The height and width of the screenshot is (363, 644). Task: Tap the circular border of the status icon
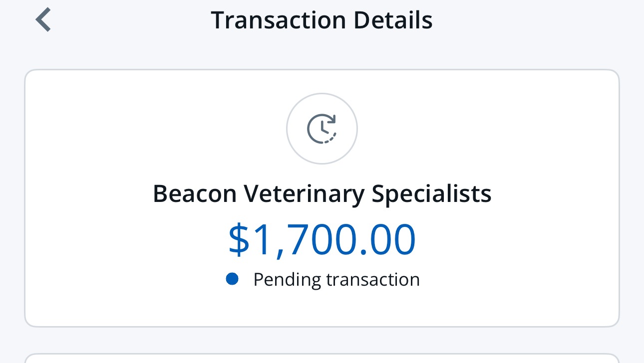tap(288, 129)
